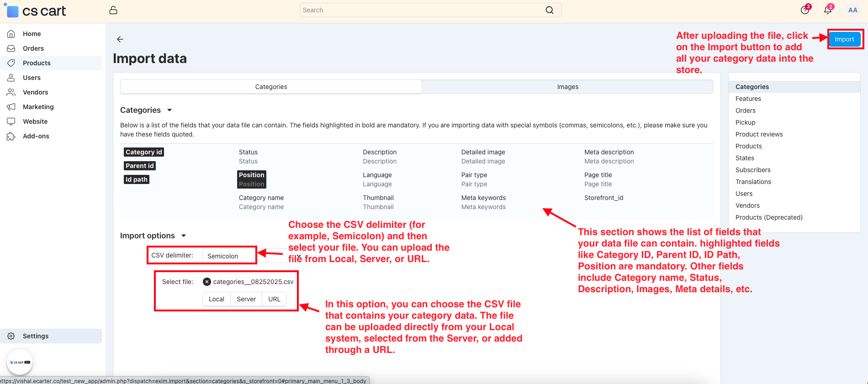The width and height of the screenshot is (868, 384).
Task: Open the circular CS-Cart widget bubble
Action: tap(20, 362)
